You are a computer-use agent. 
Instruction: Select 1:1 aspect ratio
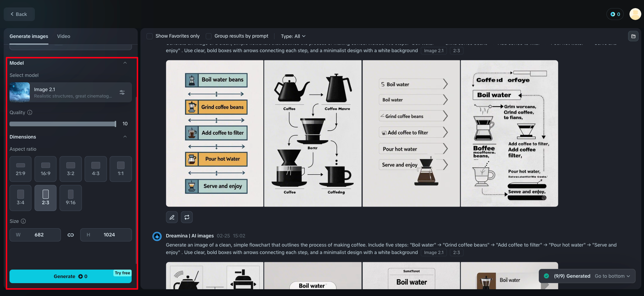(121, 169)
